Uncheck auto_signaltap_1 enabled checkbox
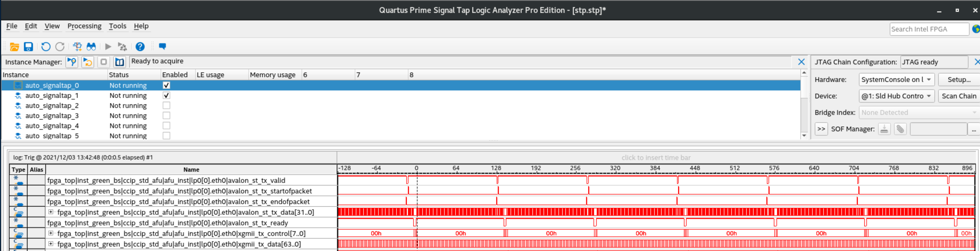This screenshot has height=251, width=980. pyautogui.click(x=166, y=95)
